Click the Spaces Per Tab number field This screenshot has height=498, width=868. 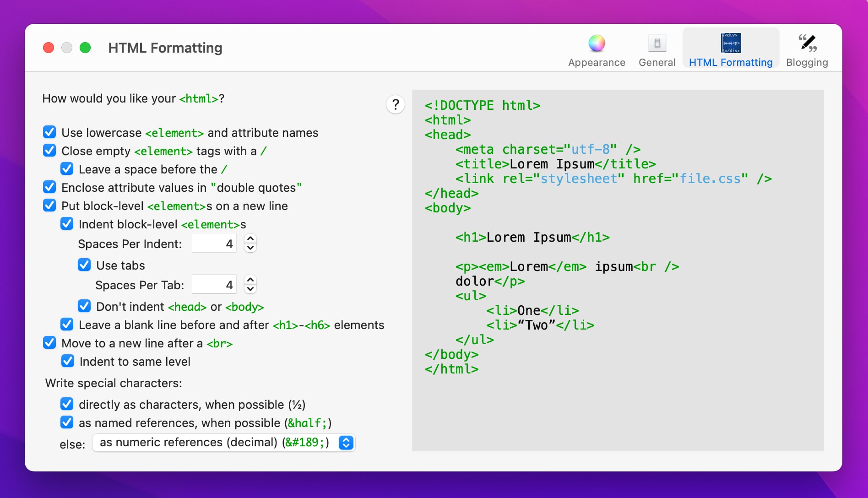pyautogui.click(x=214, y=285)
